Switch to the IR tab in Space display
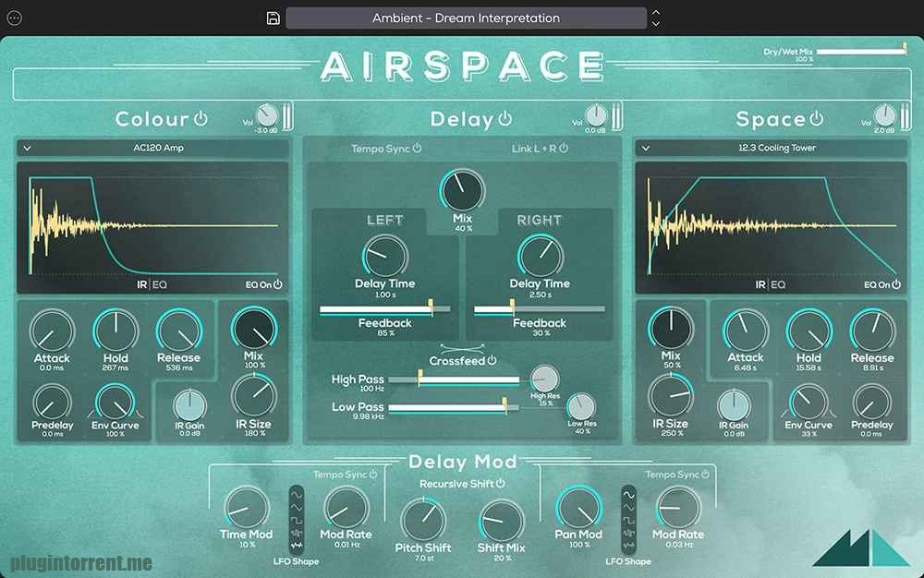This screenshot has height=578, width=924. point(760,284)
